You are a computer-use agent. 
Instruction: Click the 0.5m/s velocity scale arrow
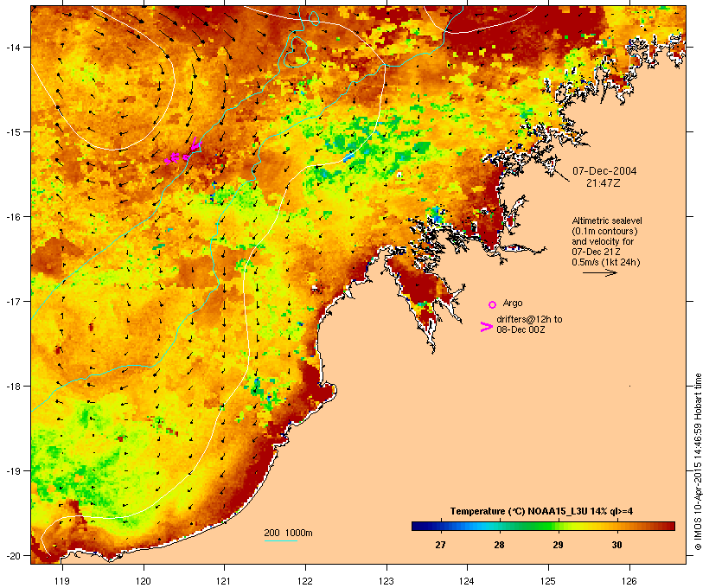pyautogui.click(x=599, y=272)
